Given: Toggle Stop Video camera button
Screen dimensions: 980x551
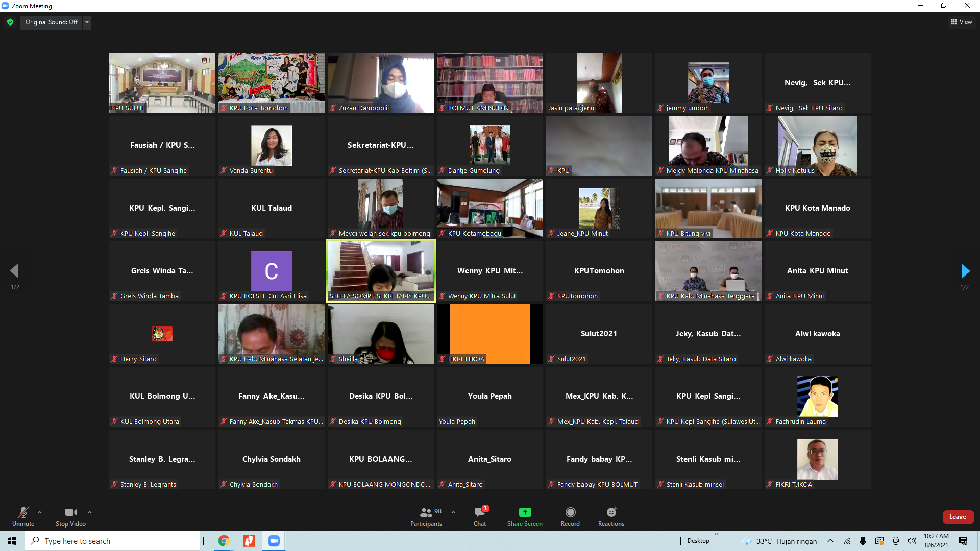Looking at the screenshot, I should coord(70,512).
